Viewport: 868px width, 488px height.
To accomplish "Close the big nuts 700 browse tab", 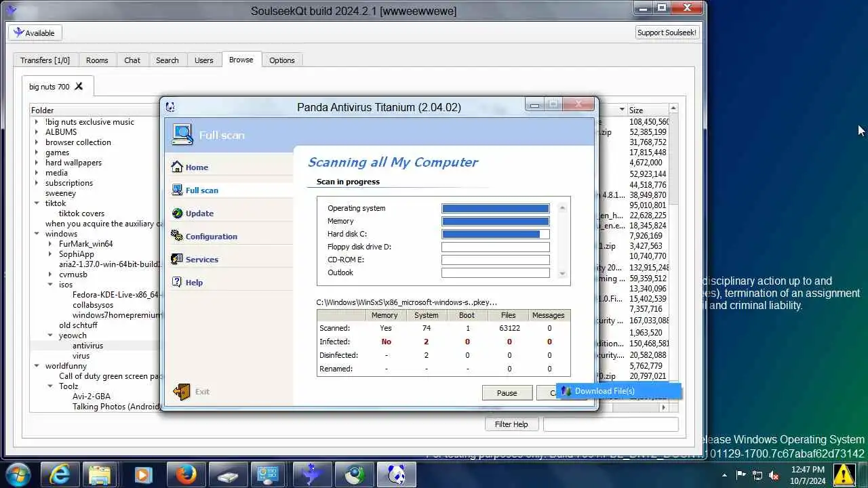I will pyautogui.click(x=79, y=86).
